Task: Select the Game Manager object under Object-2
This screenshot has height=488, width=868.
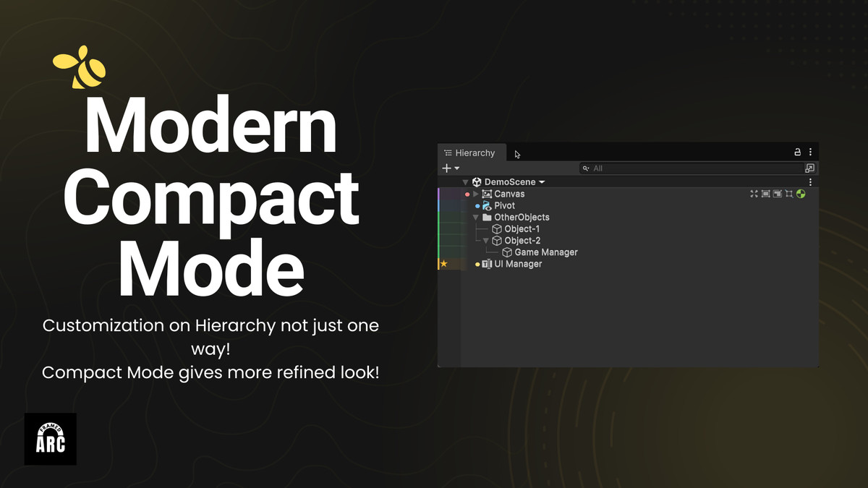Action: [x=545, y=252]
